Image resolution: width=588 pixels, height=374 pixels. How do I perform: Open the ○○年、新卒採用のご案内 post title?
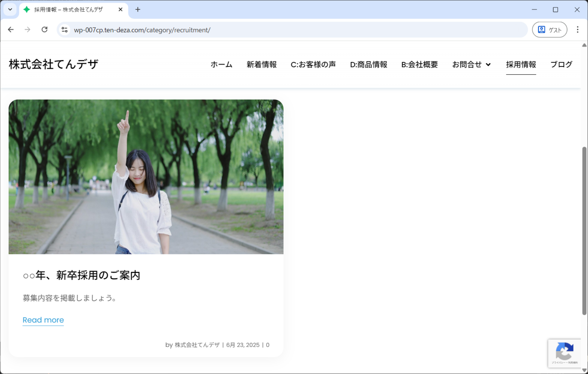click(81, 275)
